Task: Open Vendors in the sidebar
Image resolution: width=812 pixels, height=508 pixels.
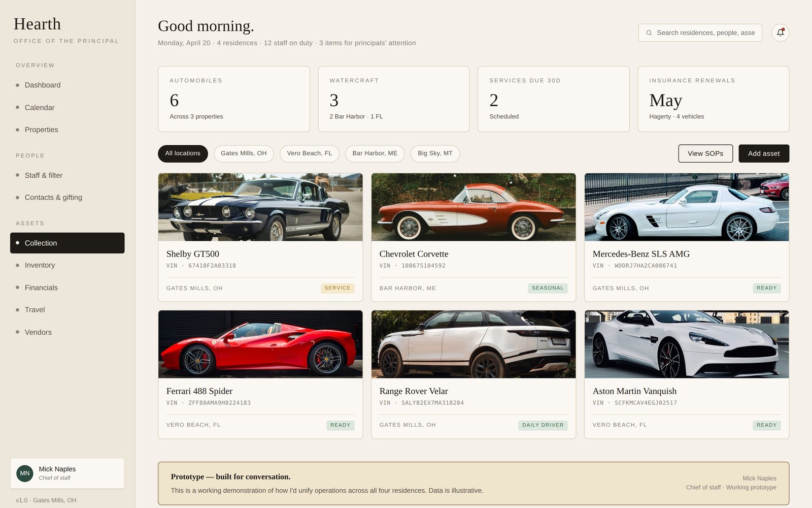Action: pos(67,332)
